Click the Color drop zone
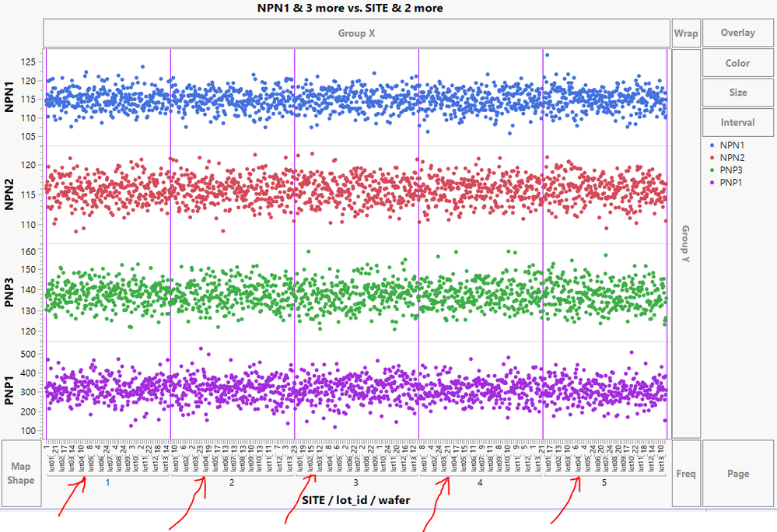 click(x=737, y=62)
